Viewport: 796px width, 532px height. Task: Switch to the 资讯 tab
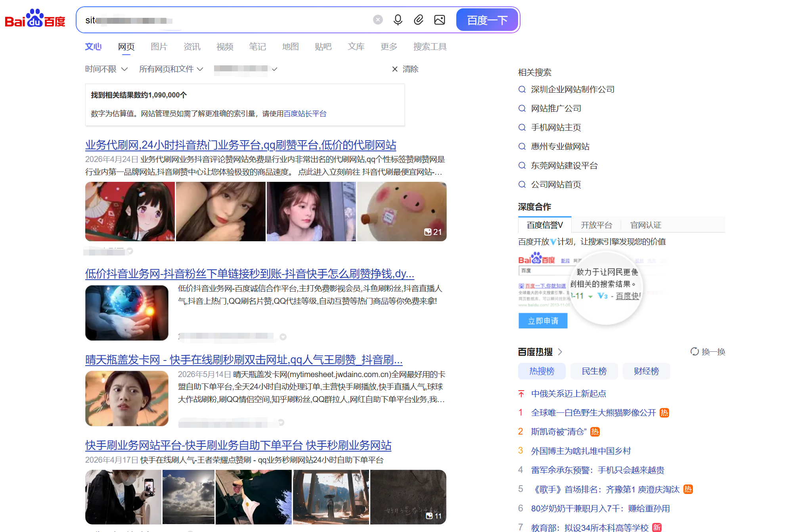pos(192,47)
